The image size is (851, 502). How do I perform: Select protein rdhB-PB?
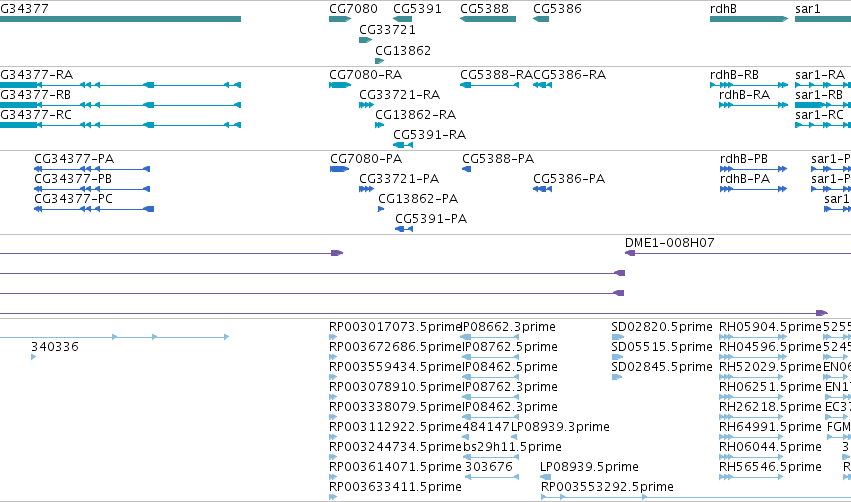point(753,169)
